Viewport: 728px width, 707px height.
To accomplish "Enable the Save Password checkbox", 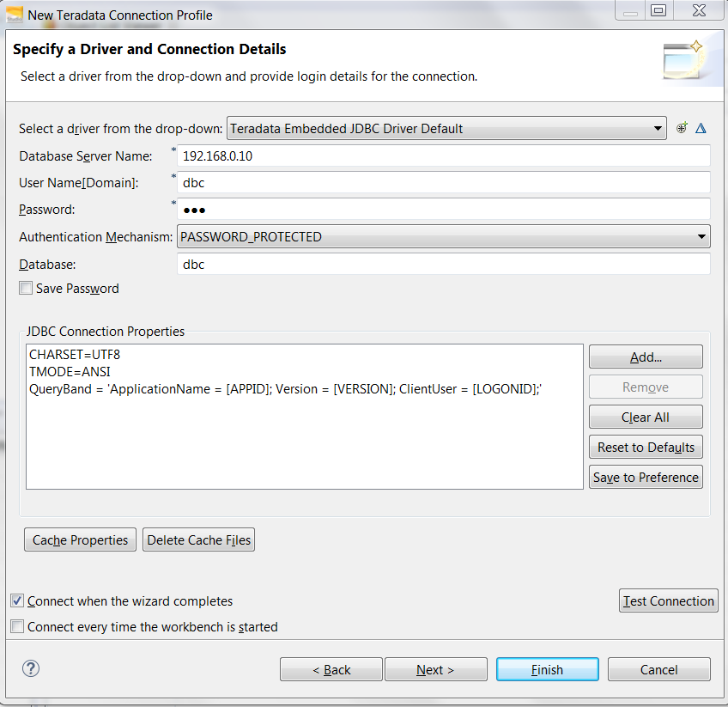I will tap(26, 289).
